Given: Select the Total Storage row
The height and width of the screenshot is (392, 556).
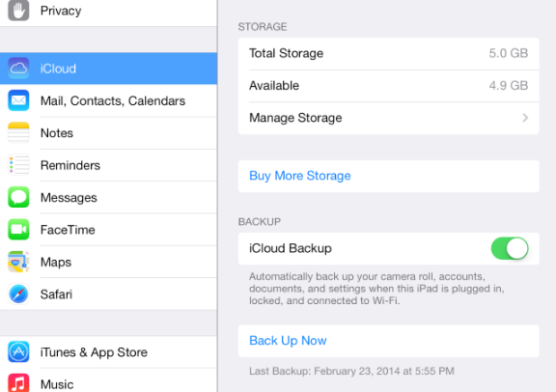Looking at the screenshot, I should click(x=389, y=53).
